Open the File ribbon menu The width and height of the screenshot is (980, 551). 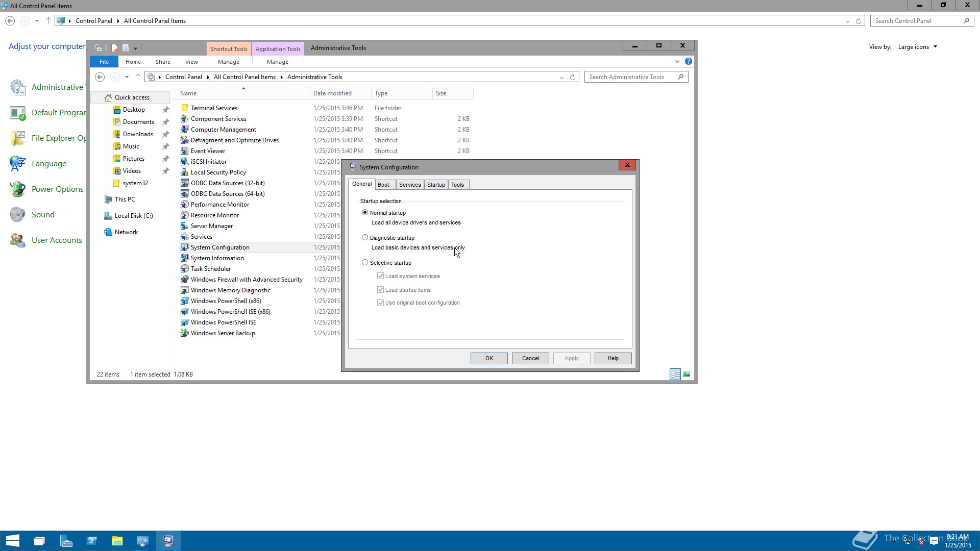click(104, 62)
